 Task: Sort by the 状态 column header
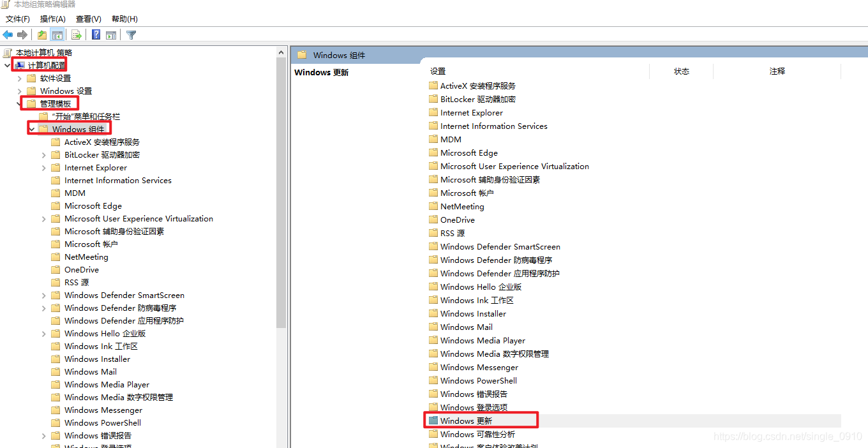pyautogui.click(x=681, y=71)
